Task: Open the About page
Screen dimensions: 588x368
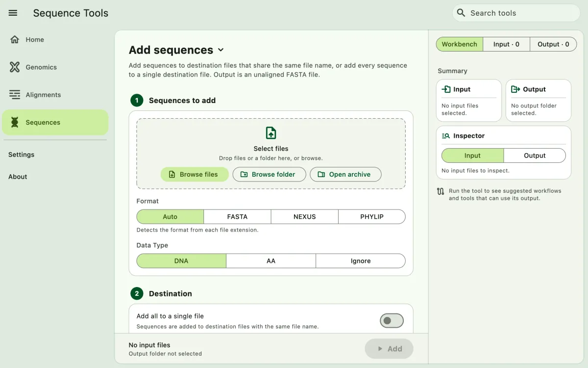Action: (x=18, y=177)
